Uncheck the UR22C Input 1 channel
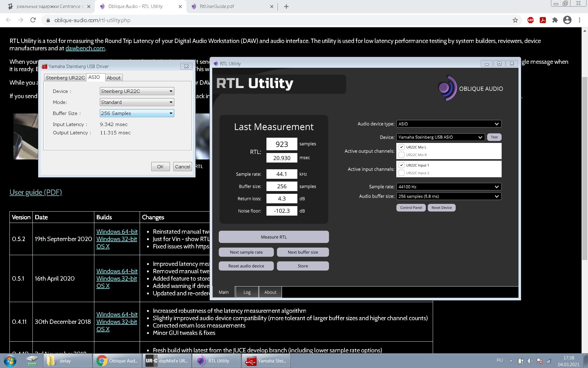The image size is (588, 368). (x=401, y=165)
